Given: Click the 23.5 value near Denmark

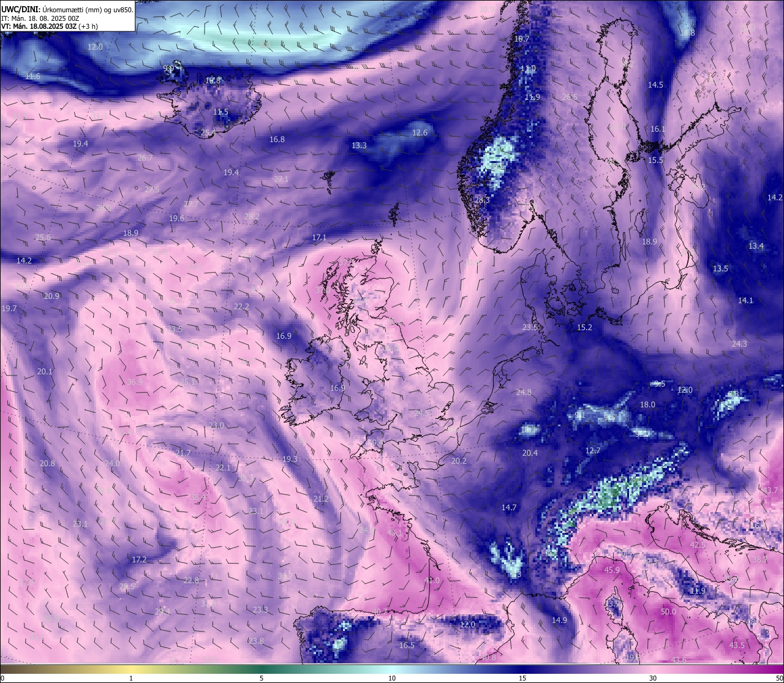Looking at the screenshot, I should pyautogui.click(x=530, y=328).
